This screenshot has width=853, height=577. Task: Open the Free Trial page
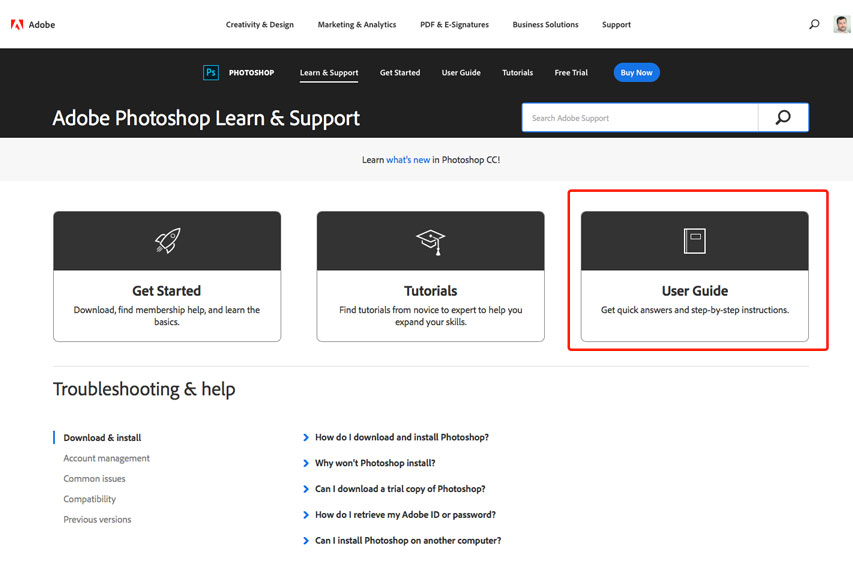click(570, 72)
